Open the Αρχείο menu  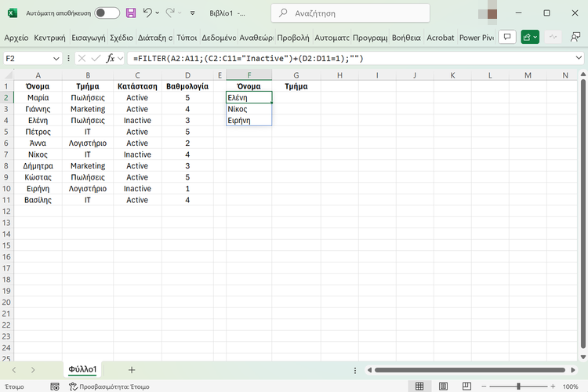click(16, 38)
